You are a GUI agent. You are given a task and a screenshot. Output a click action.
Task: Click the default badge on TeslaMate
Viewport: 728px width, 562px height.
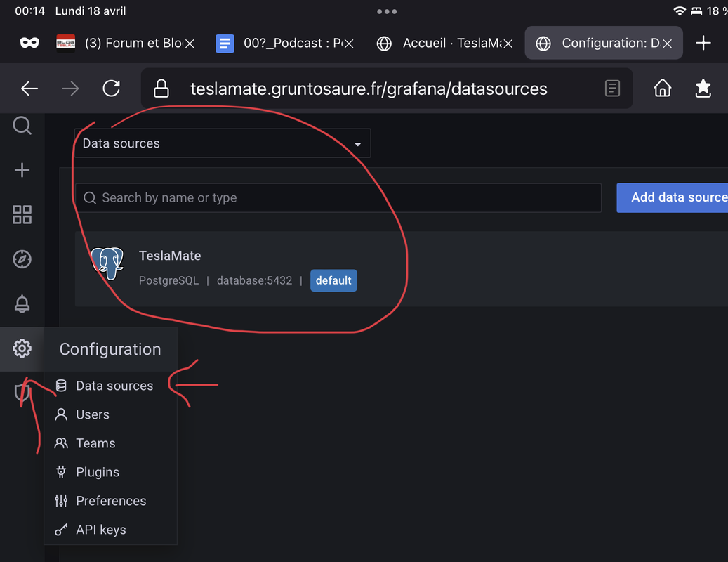(333, 280)
